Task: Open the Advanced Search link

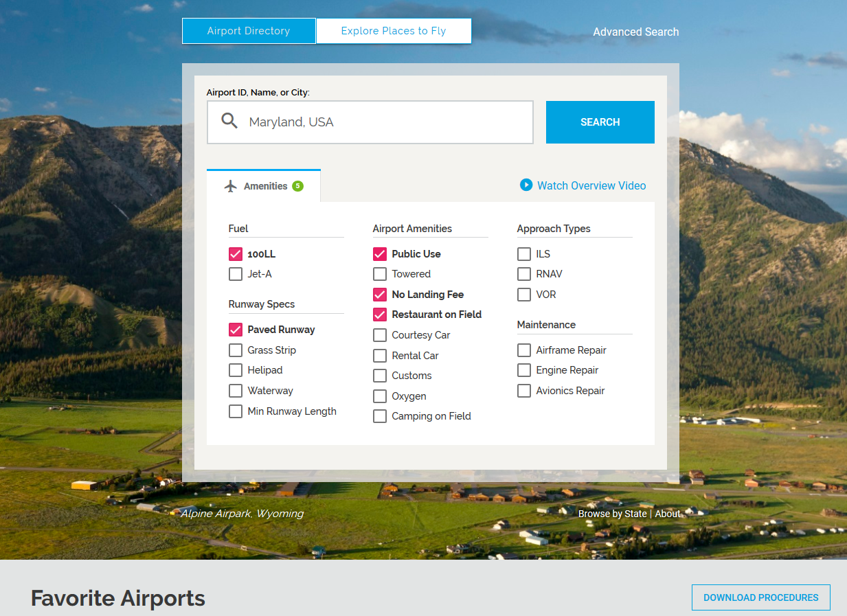Action: [636, 32]
